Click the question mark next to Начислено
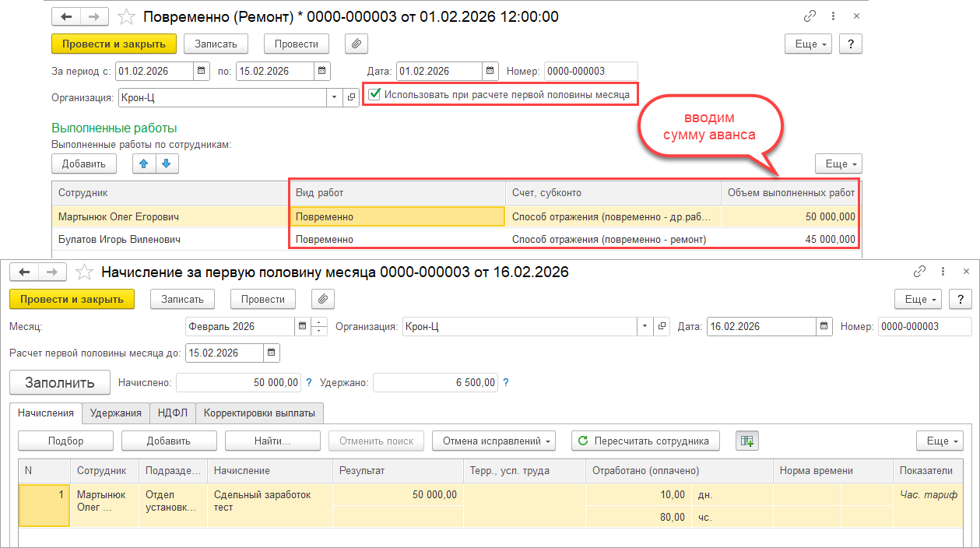This screenshot has width=980, height=548. [x=309, y=382]
